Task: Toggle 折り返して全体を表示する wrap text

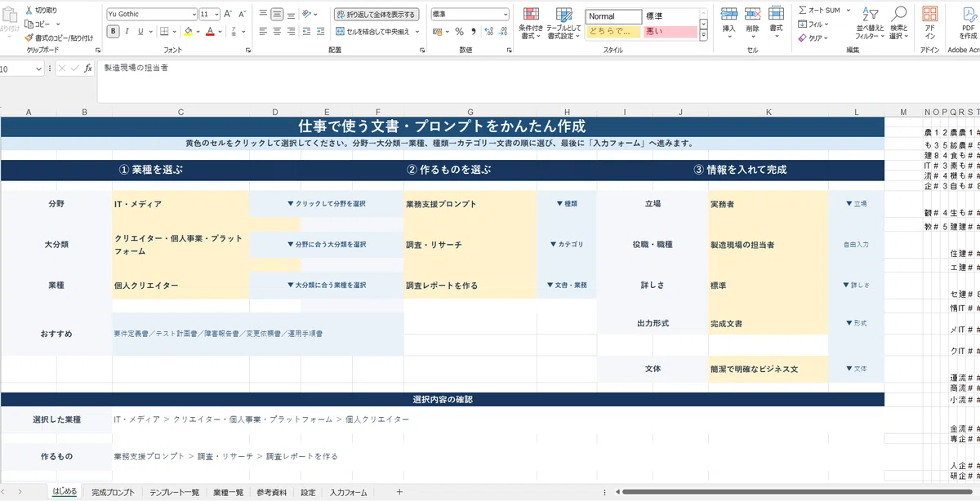Action: [x=376, y=14]
